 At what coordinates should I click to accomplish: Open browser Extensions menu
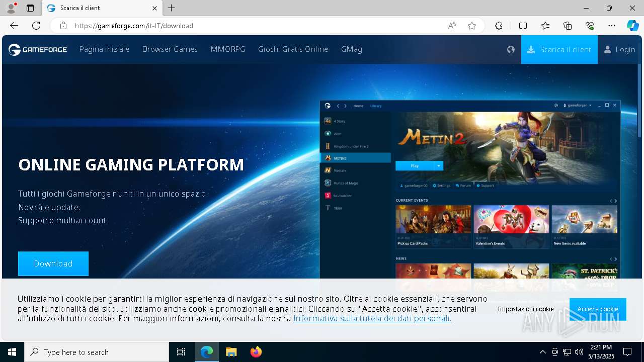(x=499, y=26)
